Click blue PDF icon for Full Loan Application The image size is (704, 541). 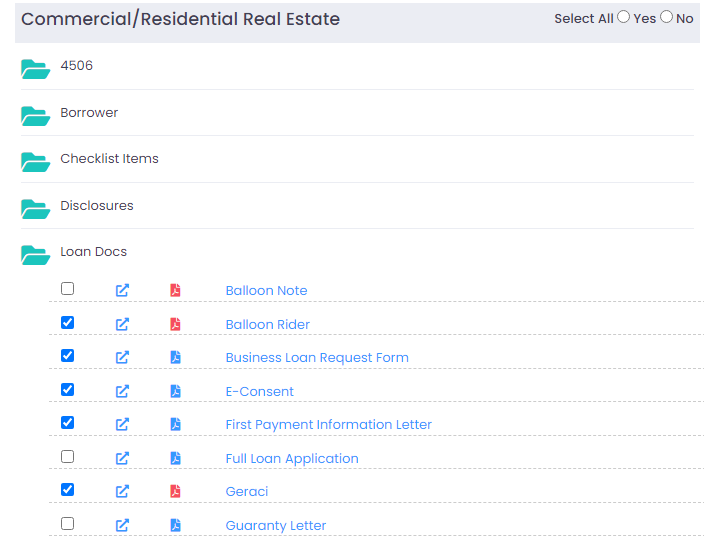[176, 458]
